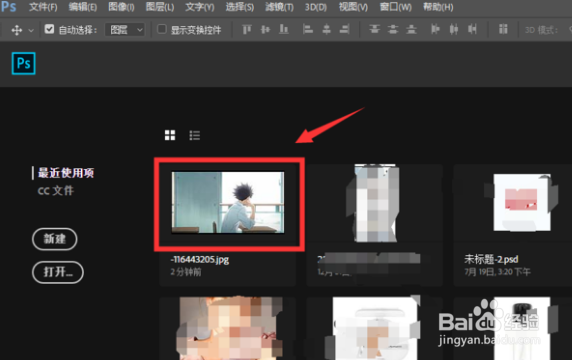The image size is (572, 360).
Task: Open the 窗口(W) menu
Action: coord(395,7)
